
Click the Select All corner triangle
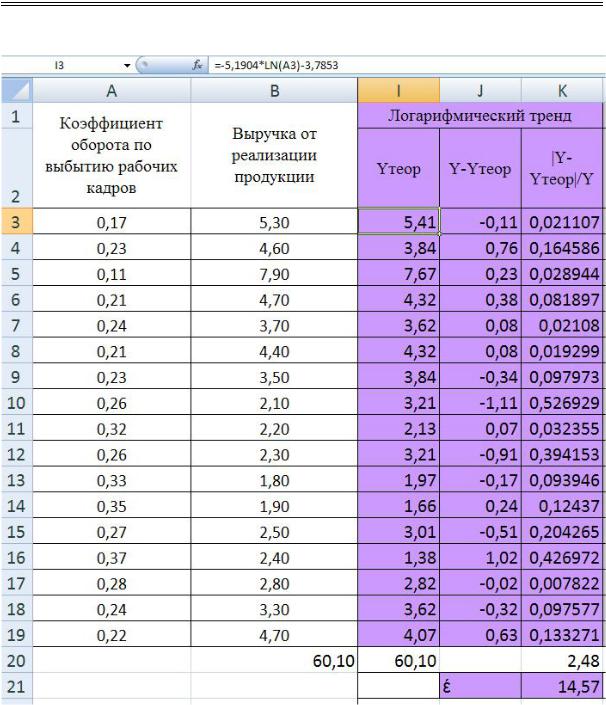pyautogui.click(x=17, y=90)
